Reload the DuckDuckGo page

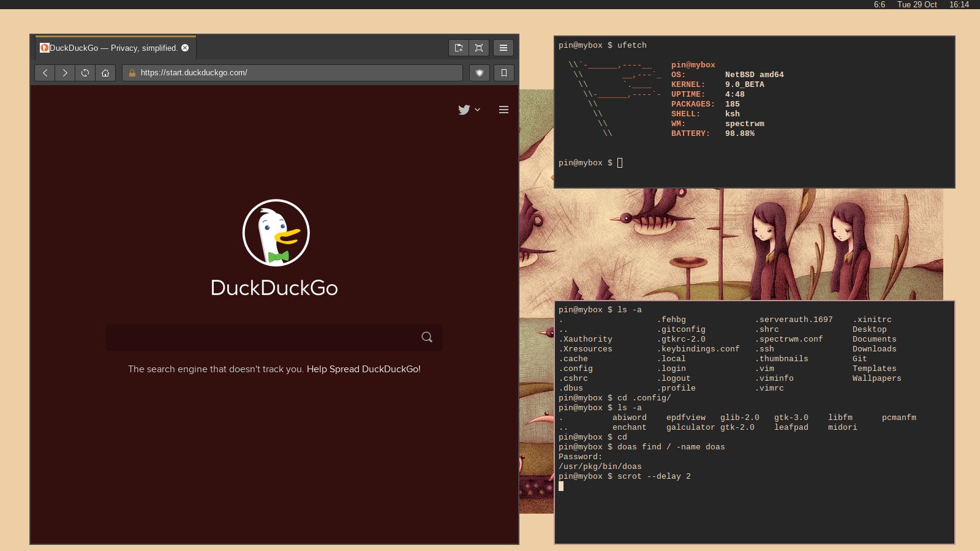pos(85,72)
